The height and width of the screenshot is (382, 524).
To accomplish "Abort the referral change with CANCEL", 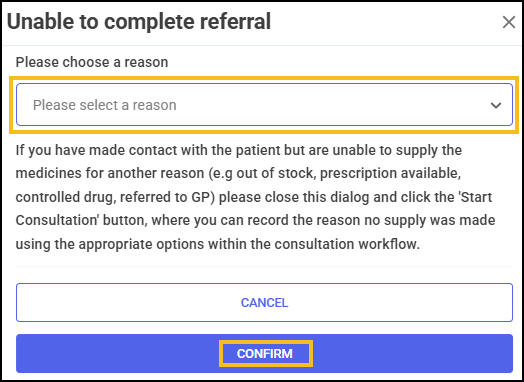I will point(264,302).
